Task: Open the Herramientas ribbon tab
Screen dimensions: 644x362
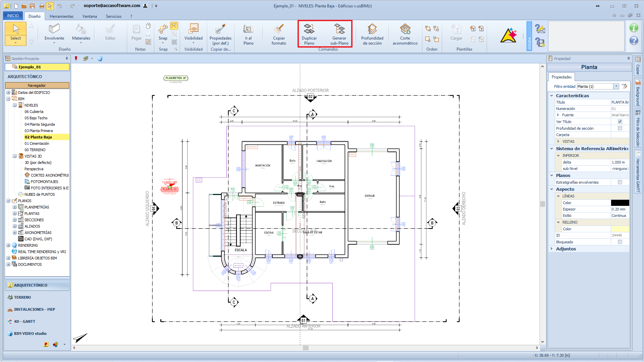Action: click(61, 16)
